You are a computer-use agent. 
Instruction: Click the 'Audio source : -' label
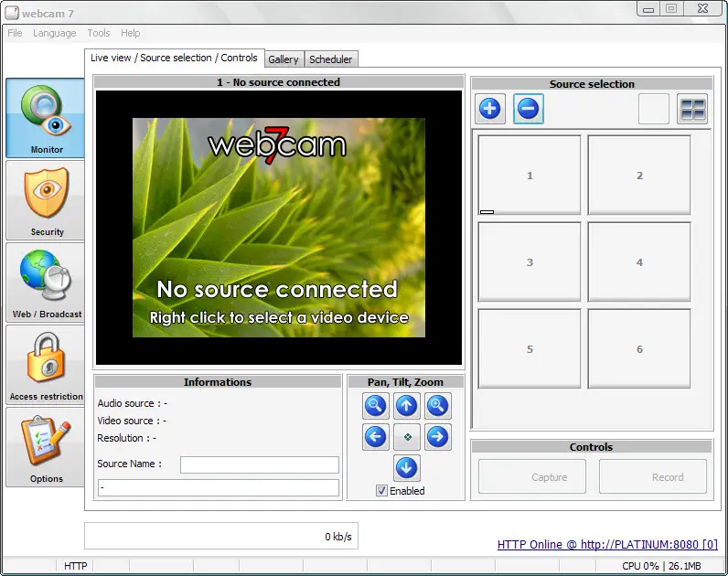click(133, 403)
